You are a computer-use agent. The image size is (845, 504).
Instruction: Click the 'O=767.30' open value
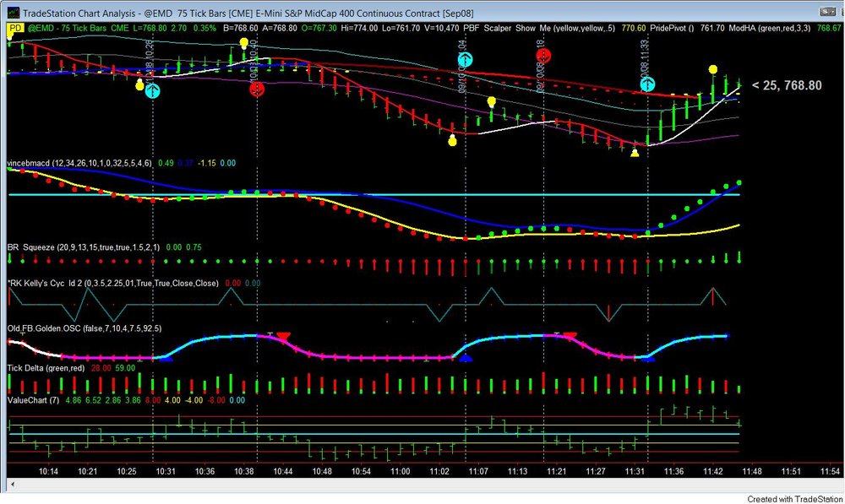[319, 28]
